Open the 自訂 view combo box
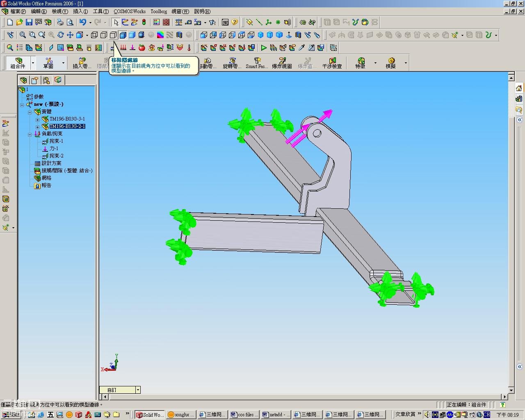 (120, 390)
